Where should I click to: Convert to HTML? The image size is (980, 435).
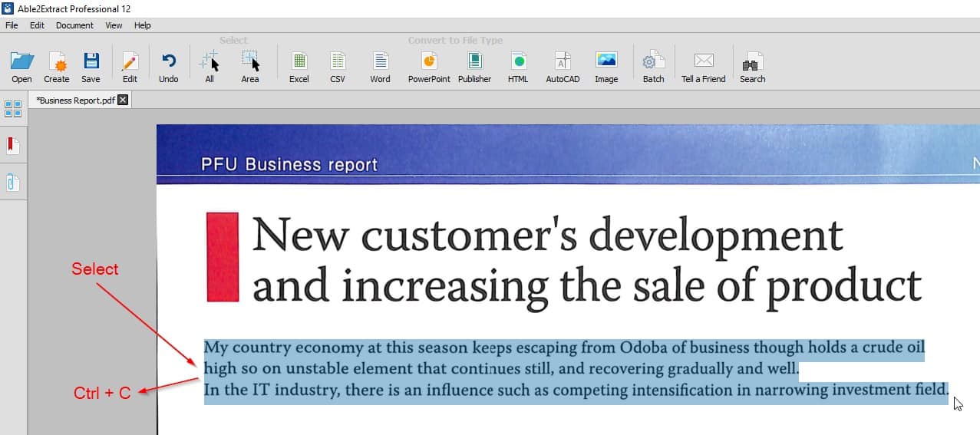coord(518,61)
